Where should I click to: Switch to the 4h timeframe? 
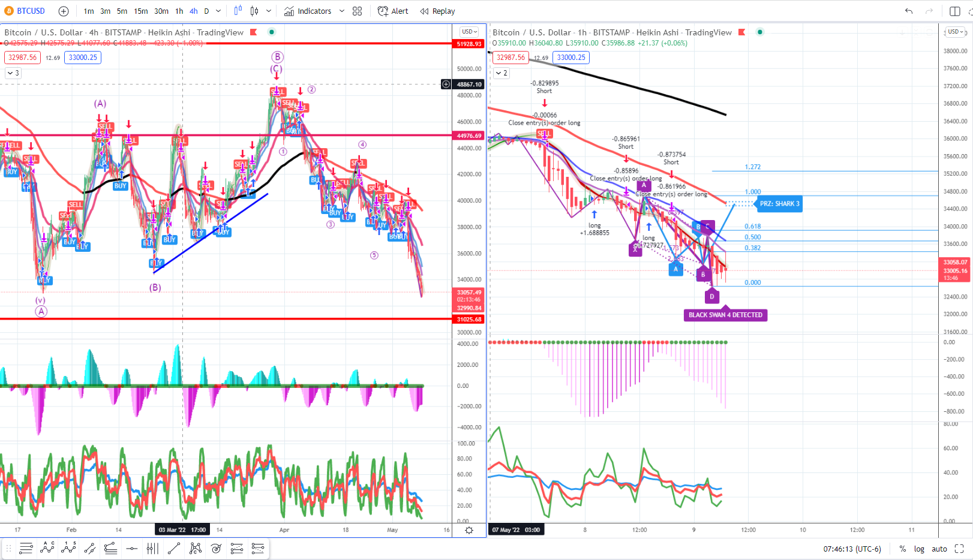(194, 11)
